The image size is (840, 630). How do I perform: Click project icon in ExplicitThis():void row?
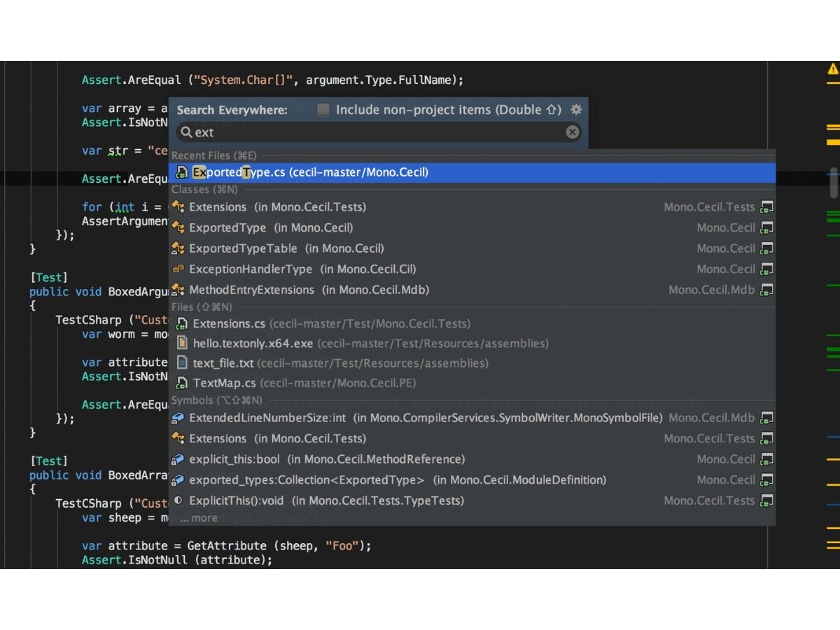pyautogui.click(x=767, y=500)
